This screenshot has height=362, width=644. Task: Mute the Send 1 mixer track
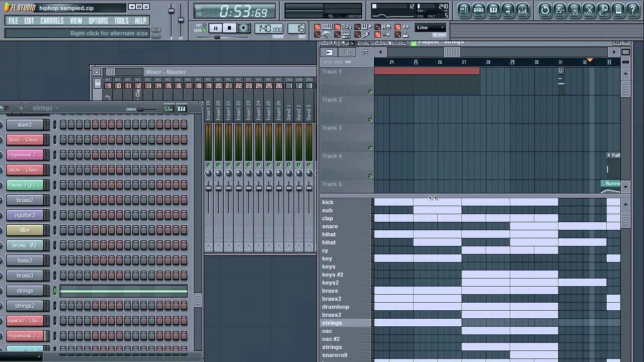coord(289,165)
